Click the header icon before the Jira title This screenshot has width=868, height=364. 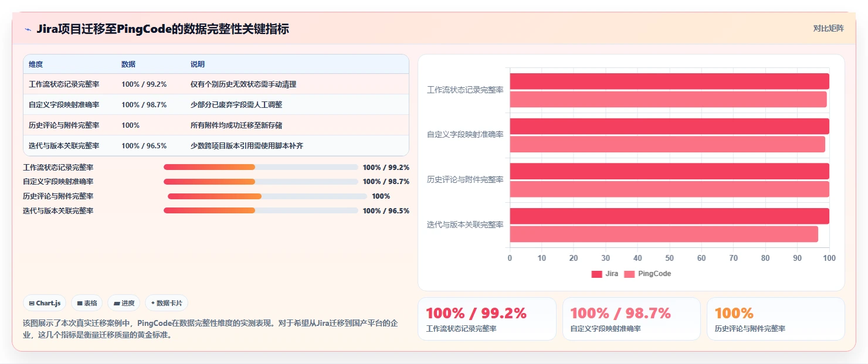28,29
